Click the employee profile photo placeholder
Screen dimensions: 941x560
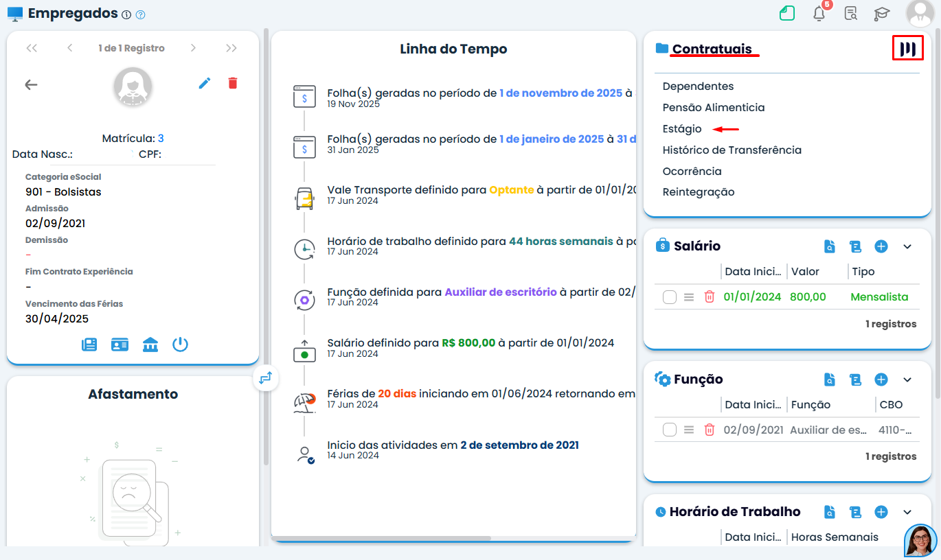coord(133,86)
